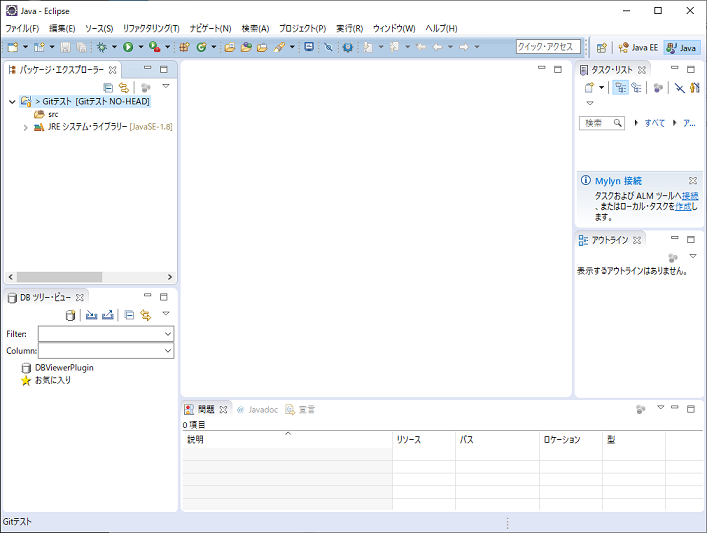The width and height of the screenshot is (707, 533).
Task: Switch to the Javadoc tab
Action: tap(257, 409)
